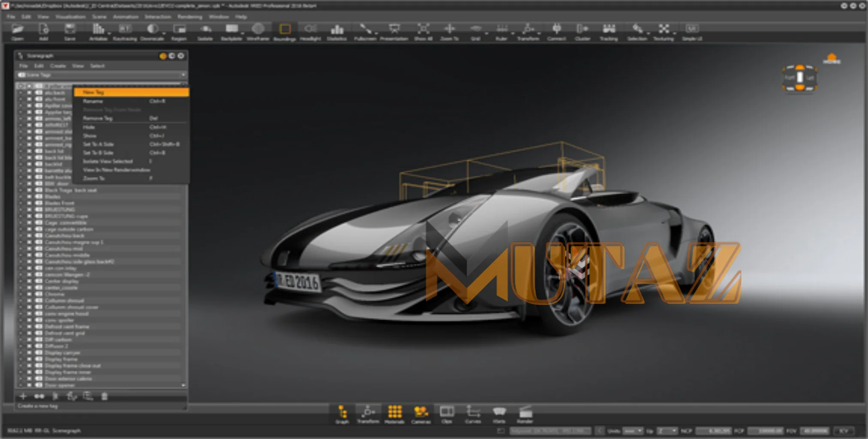Toggle the Headlight toolbar icon
This screenshot has height=439, width=868.
310,29
